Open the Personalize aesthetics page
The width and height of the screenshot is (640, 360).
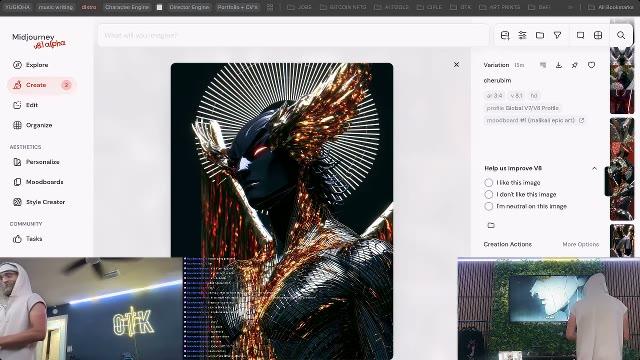pos(36,162)
